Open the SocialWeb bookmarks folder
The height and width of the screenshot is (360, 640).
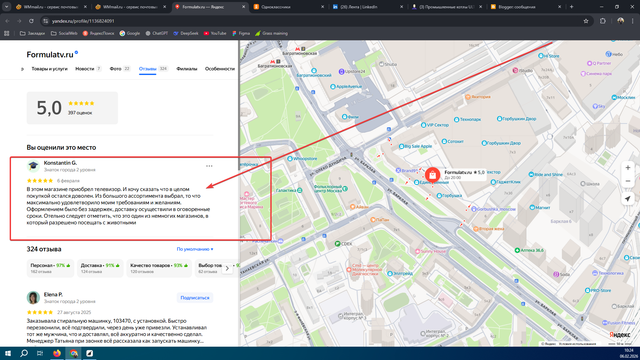click(64, 33)
